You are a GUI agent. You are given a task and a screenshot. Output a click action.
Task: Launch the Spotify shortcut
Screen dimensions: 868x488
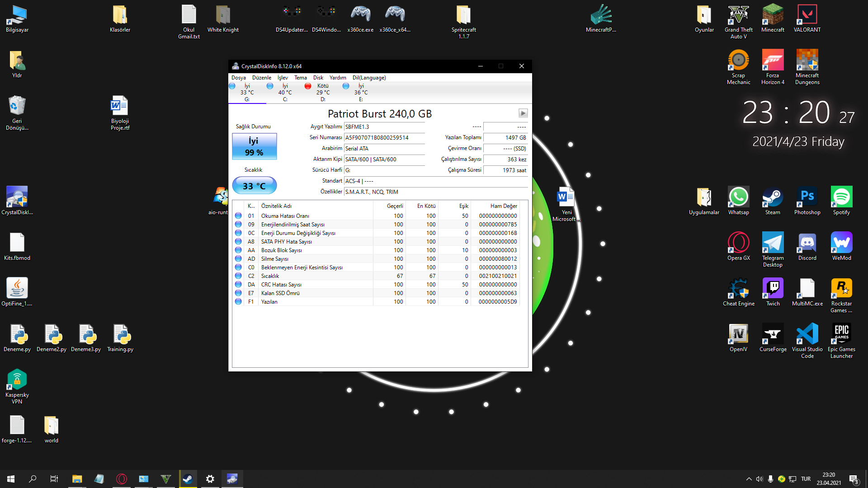pyautogui.click(x=841, y=201)
